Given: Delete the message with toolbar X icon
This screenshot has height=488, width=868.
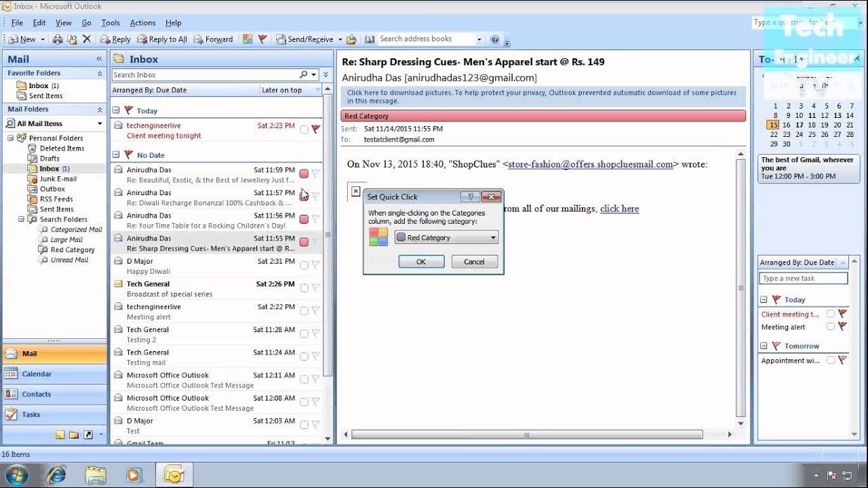Looking at the screenshot, I should pos(87,39).
